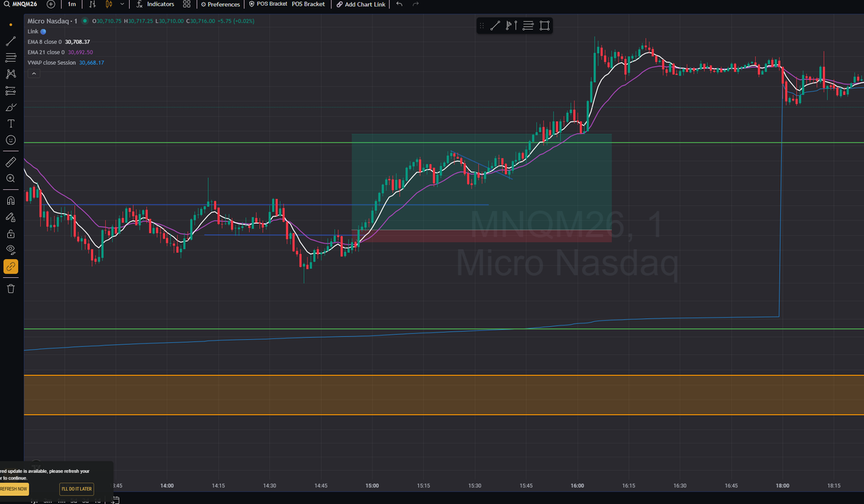This screenshot has height=504, width=864.
Task: Click the 15:00 time axis label
Action: 372,485
